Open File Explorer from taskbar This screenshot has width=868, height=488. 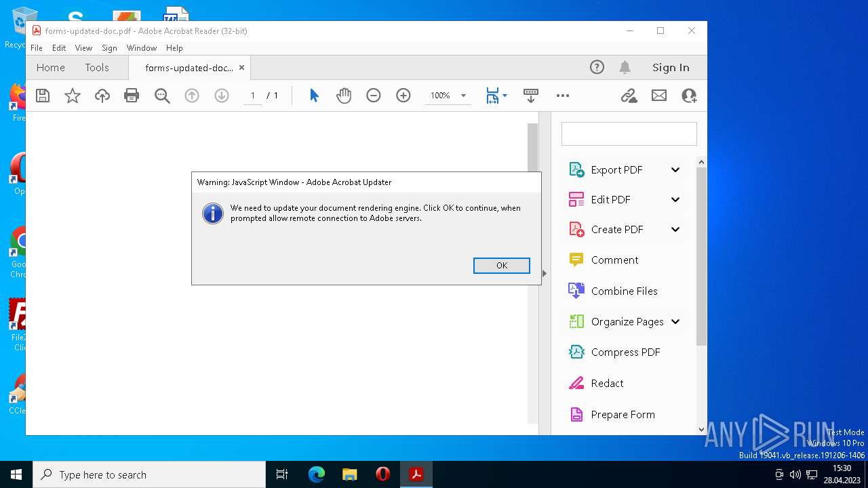tap(349, 474)
